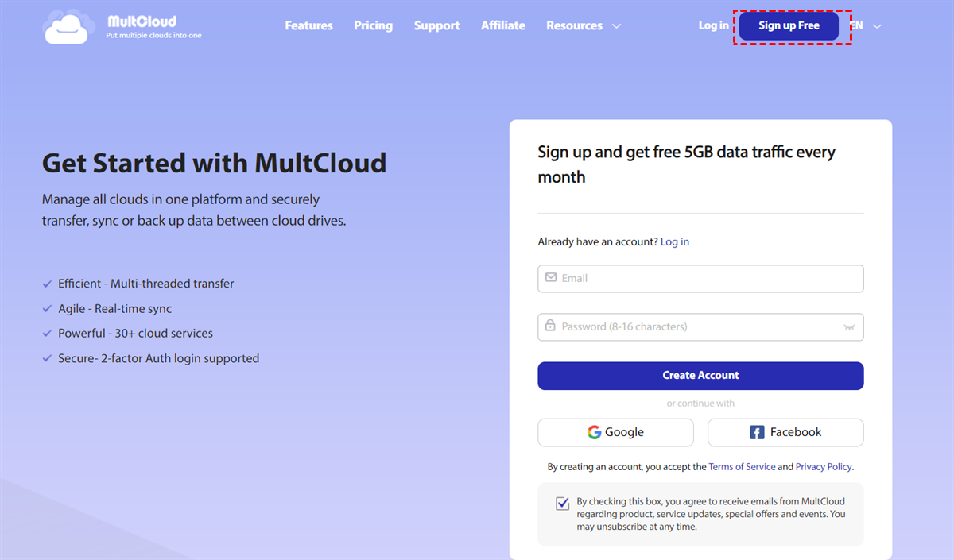Image resolution: width=954 pixels, height=560 pixels.
Task: Continue with Facebook sign-up button
Action: (785, 432)
